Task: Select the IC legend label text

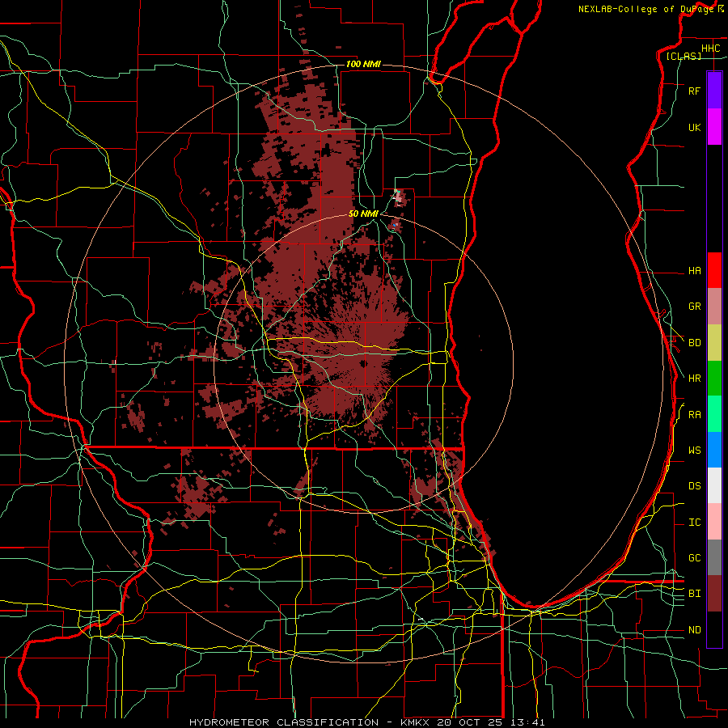Action: [694, 523]
